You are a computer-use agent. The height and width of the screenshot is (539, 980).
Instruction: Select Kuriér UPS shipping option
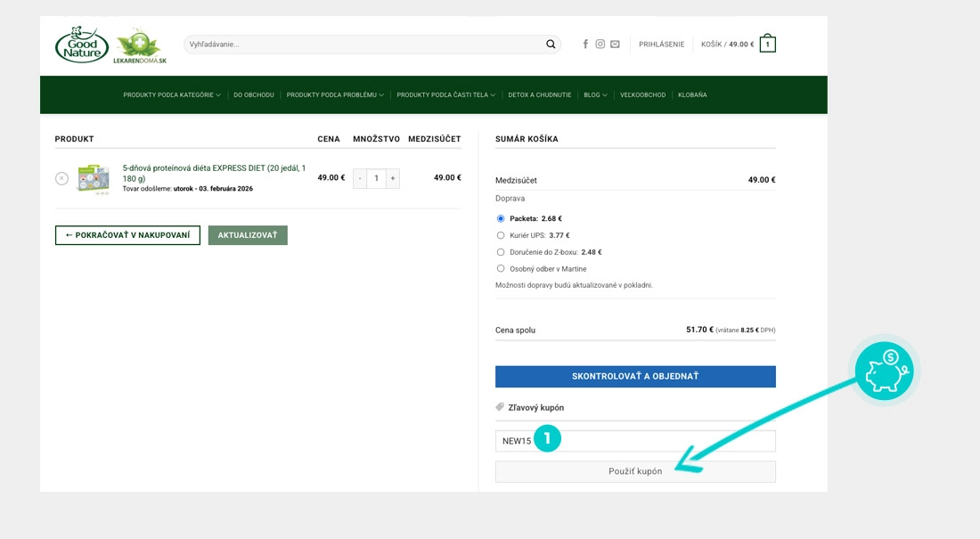click(x=501, y=236)
